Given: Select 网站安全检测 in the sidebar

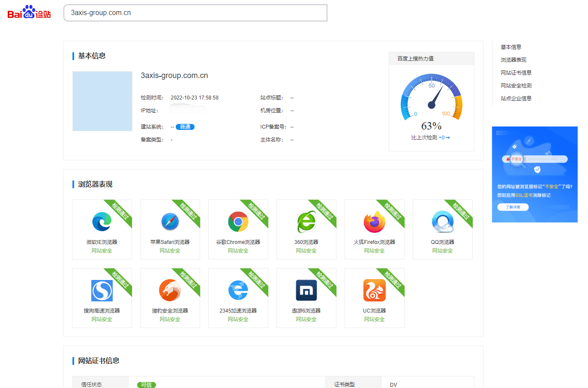Looking at the screenshot, I should [x=515, y=85].
